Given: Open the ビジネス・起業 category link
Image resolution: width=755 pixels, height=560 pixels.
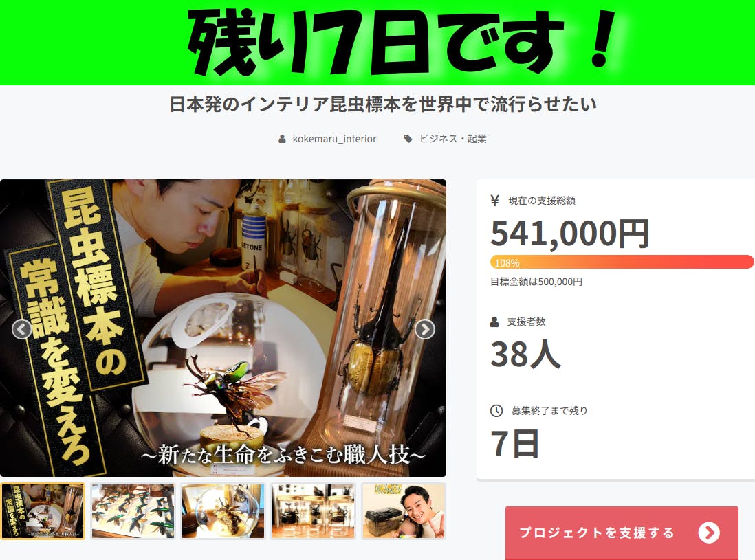Looking at the screenshot, I should coord(453,139).
